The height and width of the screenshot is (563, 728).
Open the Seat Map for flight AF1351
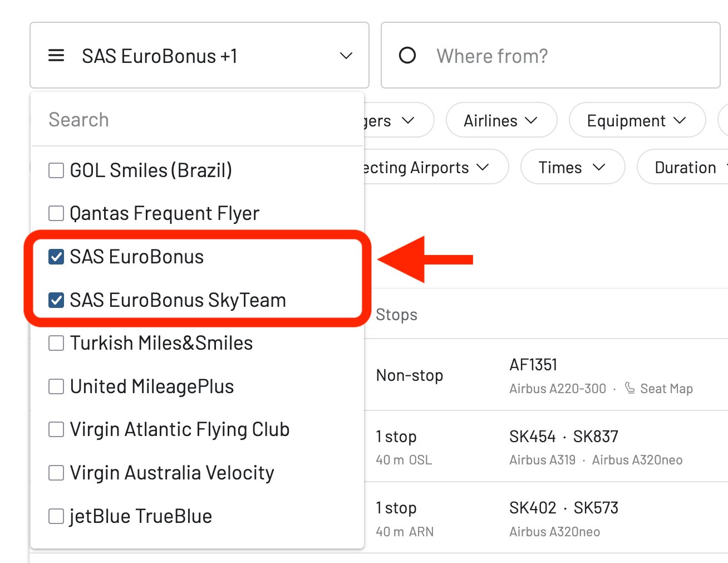pos(666,388)
